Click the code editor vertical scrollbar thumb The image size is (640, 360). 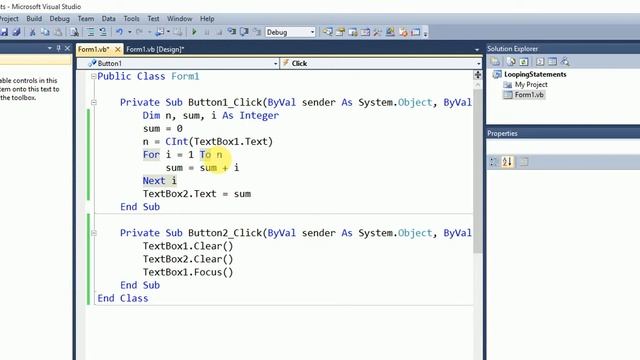click(477, 171)
